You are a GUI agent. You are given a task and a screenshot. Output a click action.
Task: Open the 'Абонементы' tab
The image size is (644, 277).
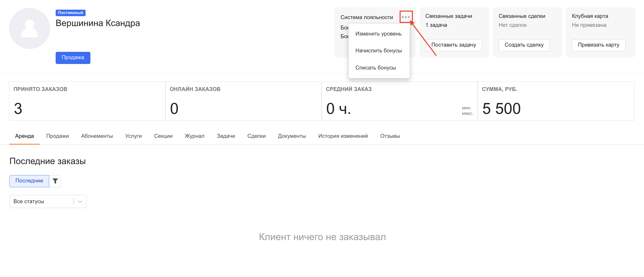point(97,136)
